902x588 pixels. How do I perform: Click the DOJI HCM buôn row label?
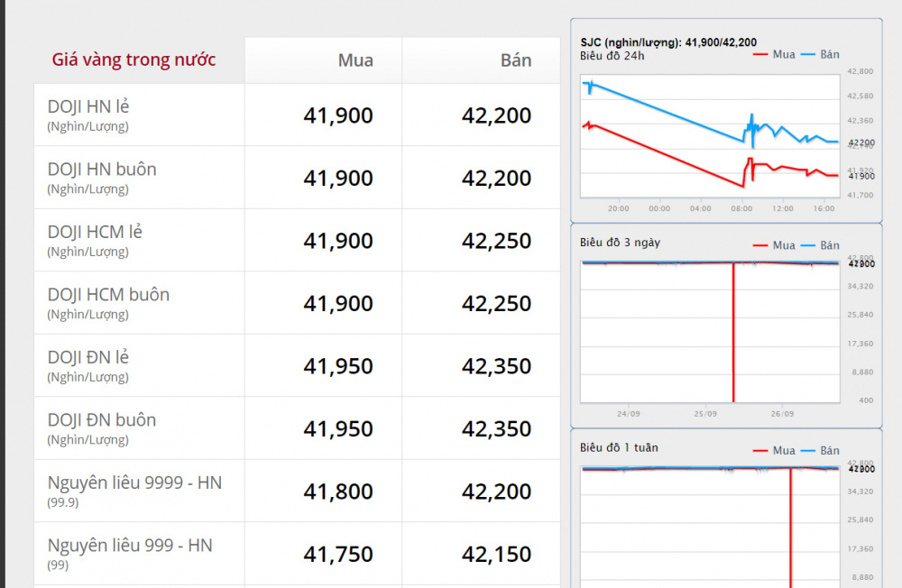click(108, 295)
